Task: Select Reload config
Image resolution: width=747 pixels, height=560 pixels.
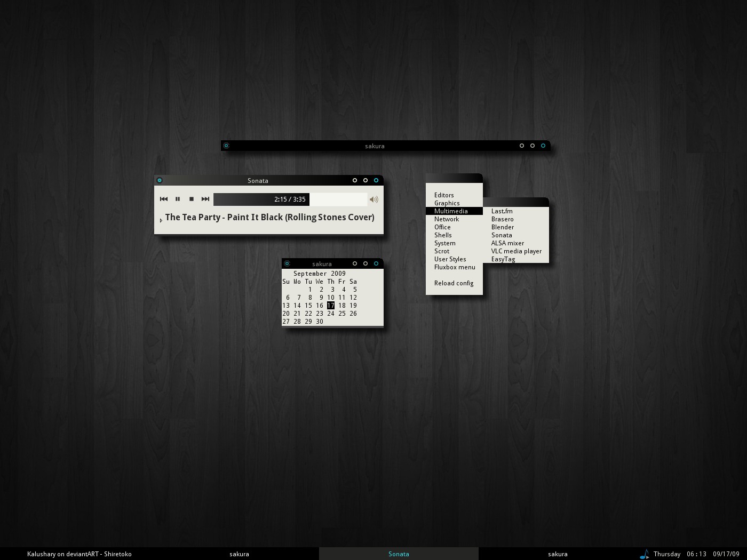Action: [454, 283]
